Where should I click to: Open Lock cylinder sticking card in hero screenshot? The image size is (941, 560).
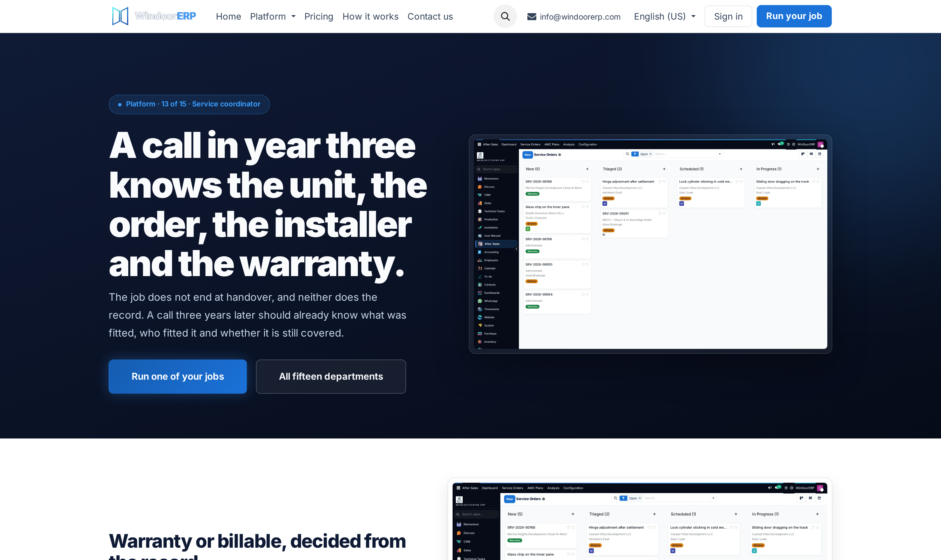(711, 192)
